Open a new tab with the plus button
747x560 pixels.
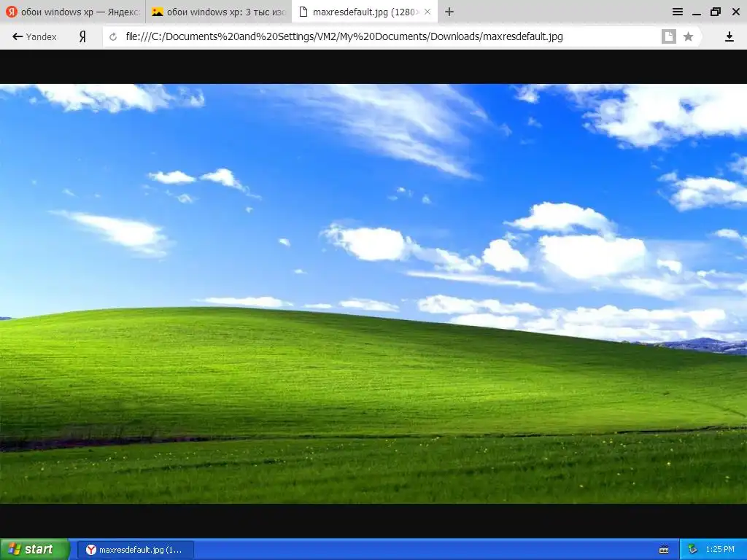449,12
